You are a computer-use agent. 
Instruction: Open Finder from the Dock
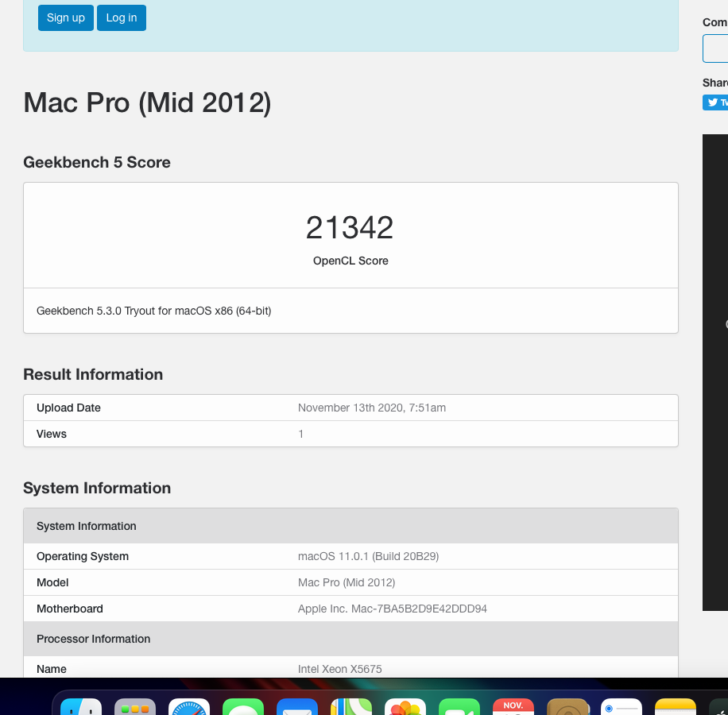click(x=81, y=706)
